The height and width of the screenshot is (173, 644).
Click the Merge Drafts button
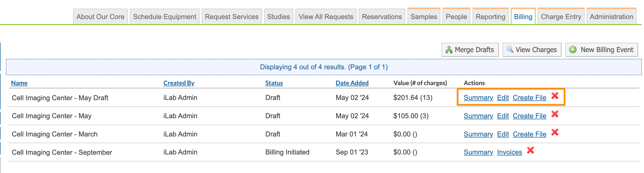point(470,50)
